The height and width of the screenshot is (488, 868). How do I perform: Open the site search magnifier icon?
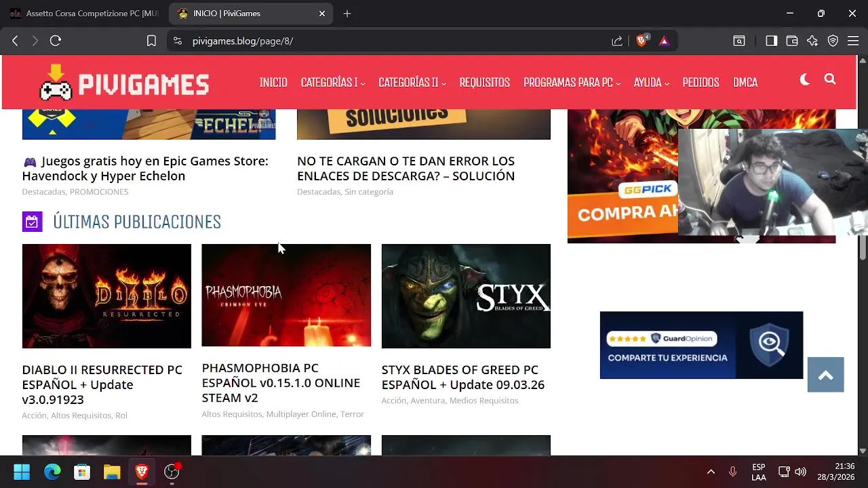coord(830,79)
